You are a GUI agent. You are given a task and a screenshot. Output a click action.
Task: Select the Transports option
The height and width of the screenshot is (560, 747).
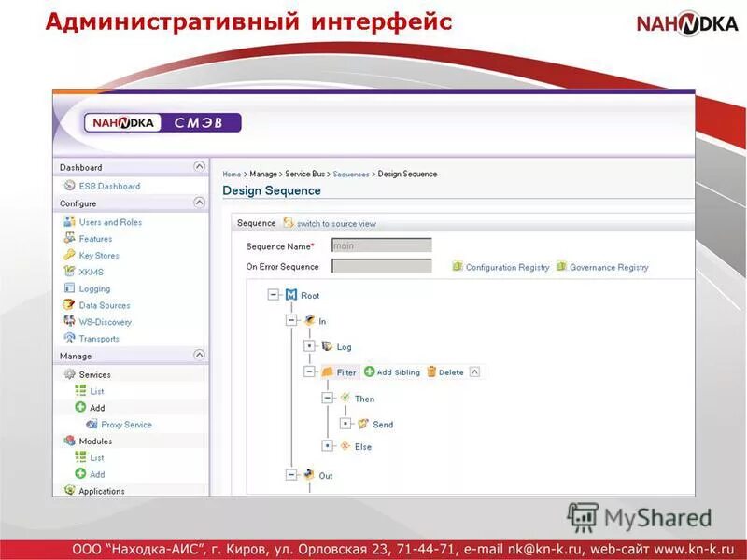click(x=100, y=339)
